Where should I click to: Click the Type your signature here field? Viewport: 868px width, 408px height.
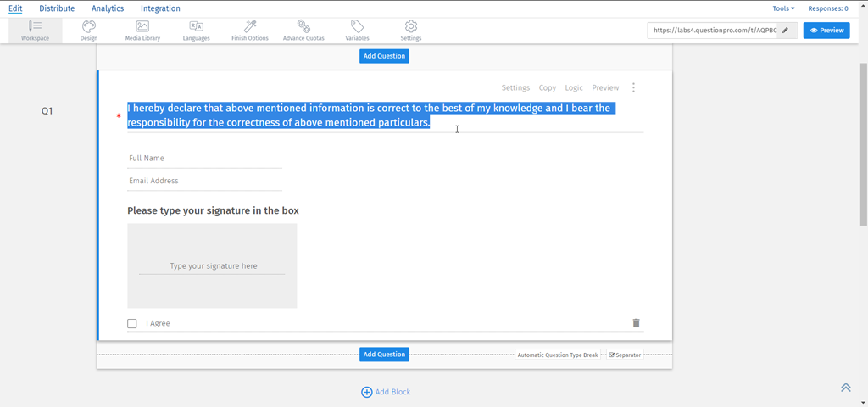(212, 266)
